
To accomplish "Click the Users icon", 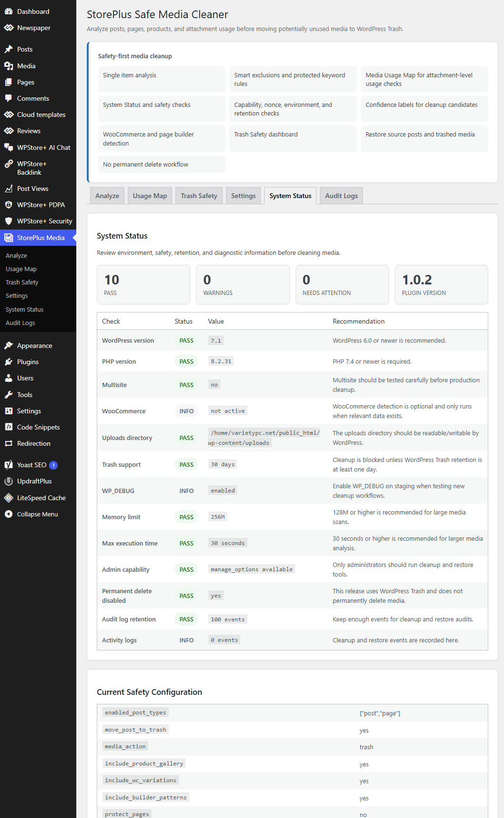I will (x=9, y=378).
